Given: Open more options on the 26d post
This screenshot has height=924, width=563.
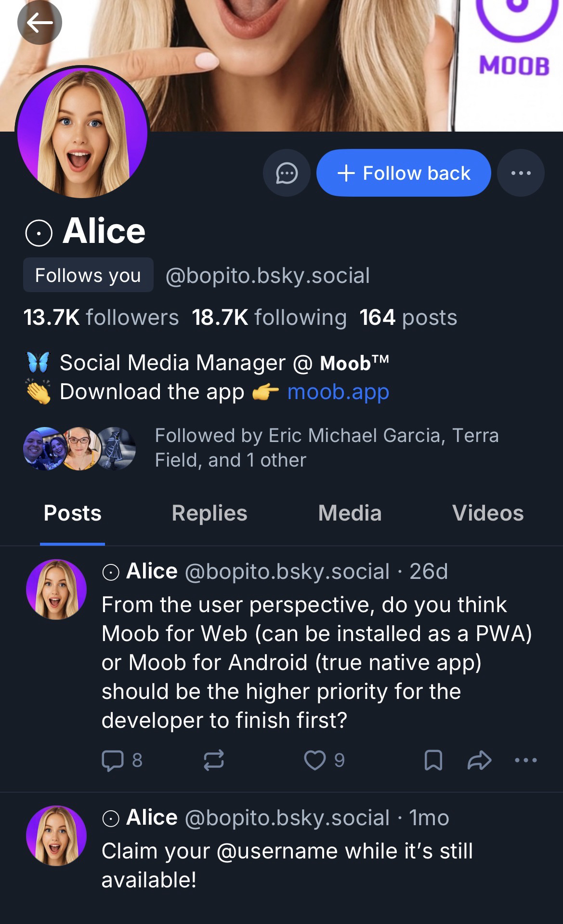Looking at the screenshot, I should pyautogui.click(x=525, y=760).
